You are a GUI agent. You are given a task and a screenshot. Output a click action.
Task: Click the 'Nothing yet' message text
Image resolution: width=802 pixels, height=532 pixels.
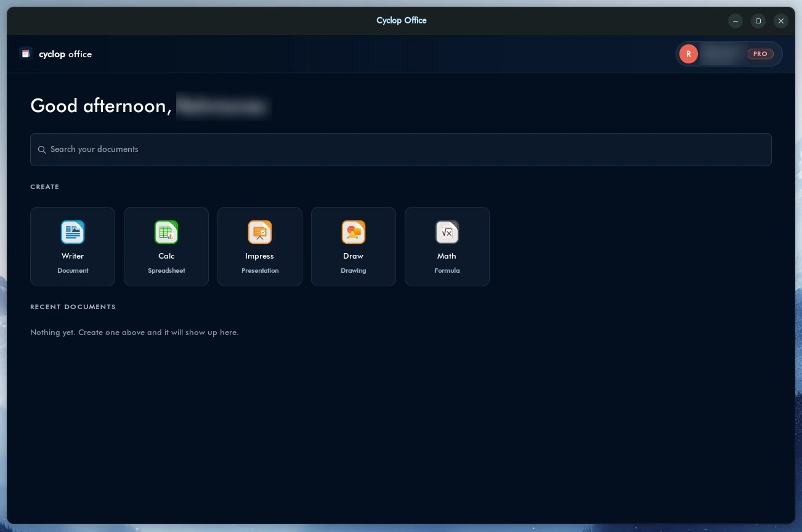[134, 332]
